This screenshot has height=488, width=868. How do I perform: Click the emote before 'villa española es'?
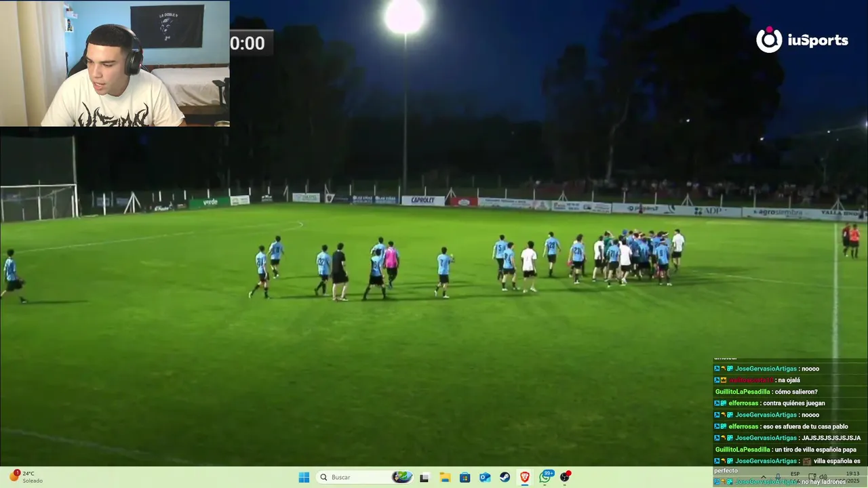(x=807, y=461)
